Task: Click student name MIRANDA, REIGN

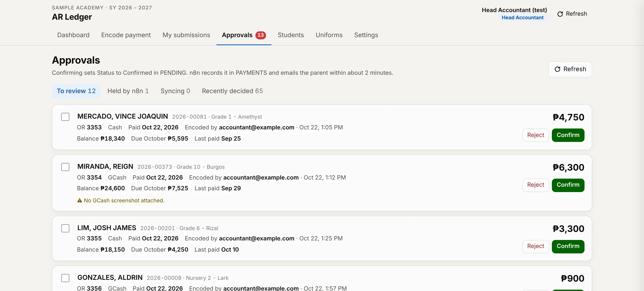Action: [105, 167]
